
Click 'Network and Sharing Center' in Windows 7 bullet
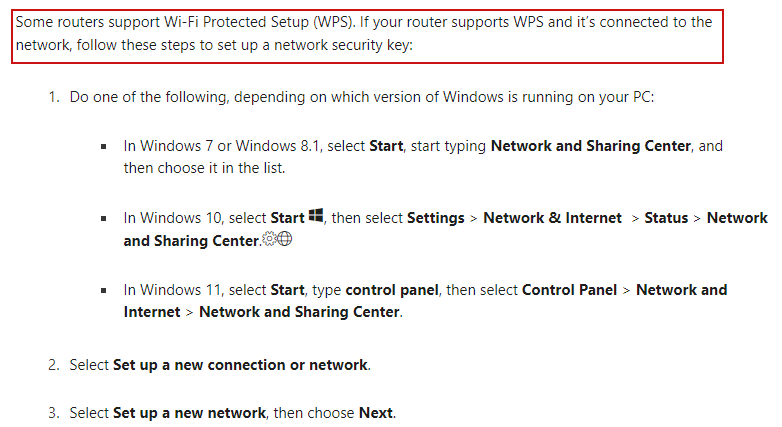tap(591, 146)
